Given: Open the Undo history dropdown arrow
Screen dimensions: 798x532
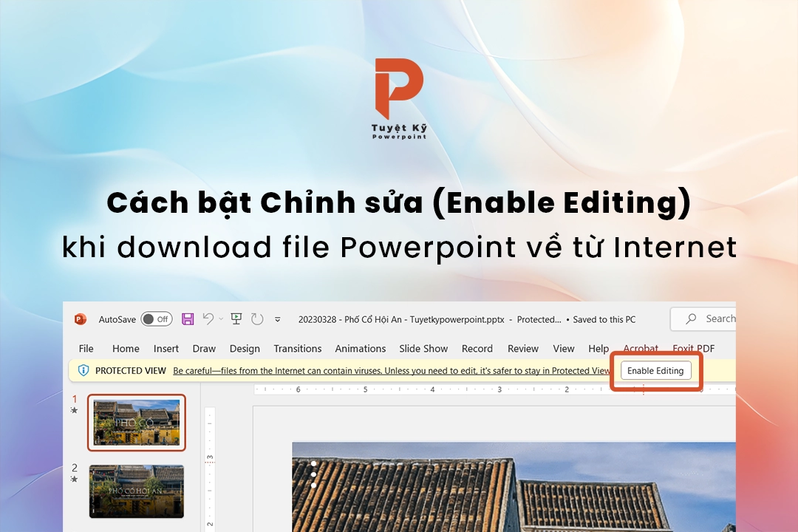Looking at the screenshot, I should [221, 319].
